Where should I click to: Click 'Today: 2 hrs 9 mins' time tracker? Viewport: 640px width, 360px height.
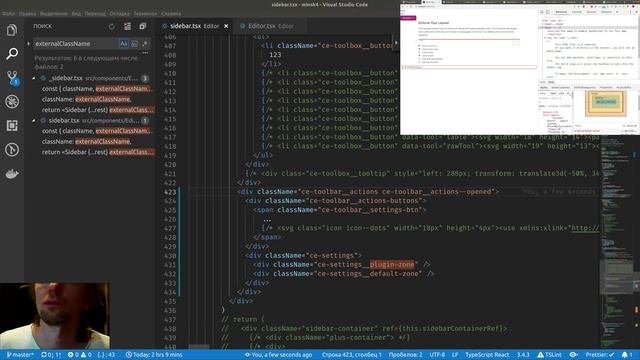tap(154, 355)
